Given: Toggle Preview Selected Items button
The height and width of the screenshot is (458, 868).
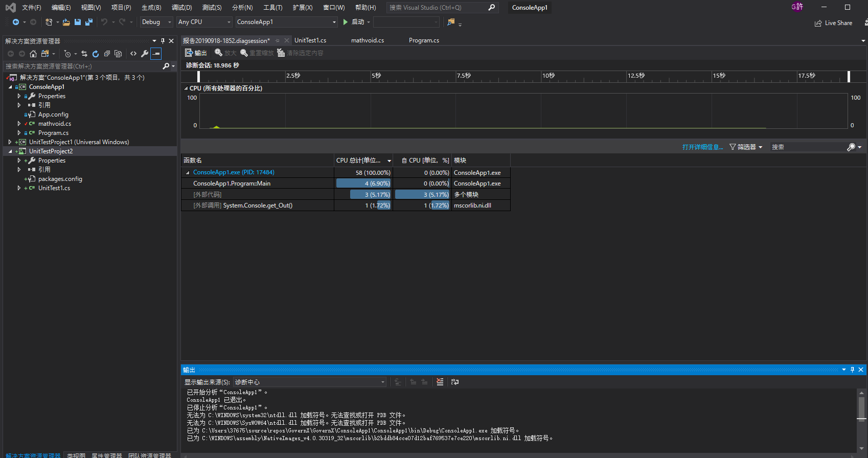Looking at the screenshot, I should (x=156, y=54).
